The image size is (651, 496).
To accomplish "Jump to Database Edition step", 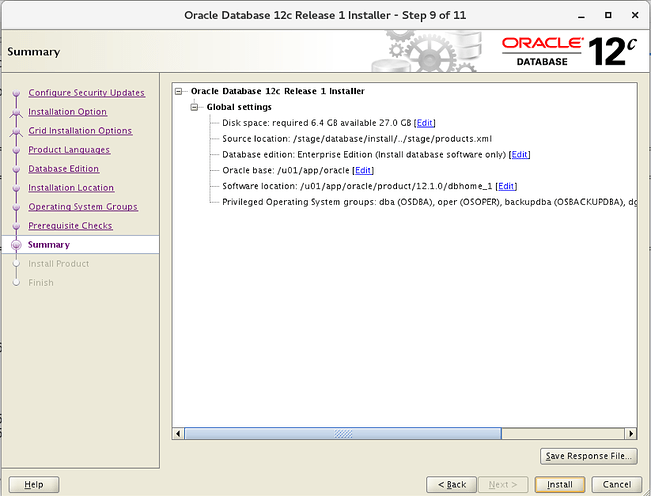I will click(x=64, y=169).
